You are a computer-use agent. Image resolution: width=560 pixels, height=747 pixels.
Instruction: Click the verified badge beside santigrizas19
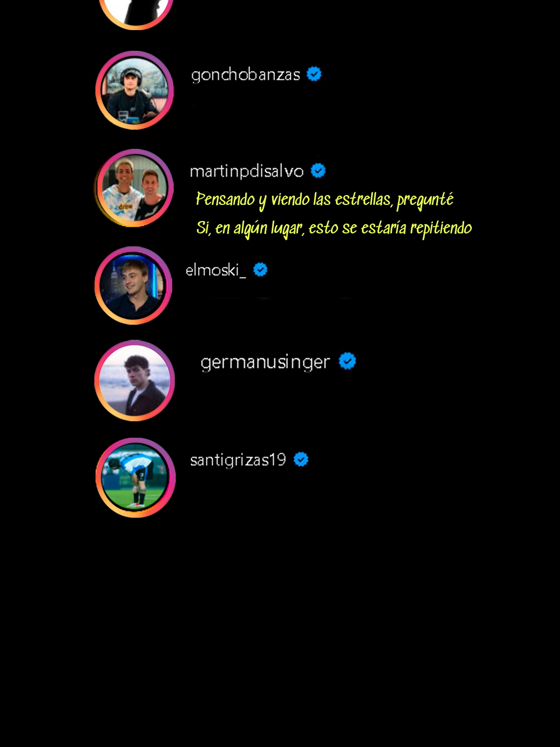tap(301, 460)
